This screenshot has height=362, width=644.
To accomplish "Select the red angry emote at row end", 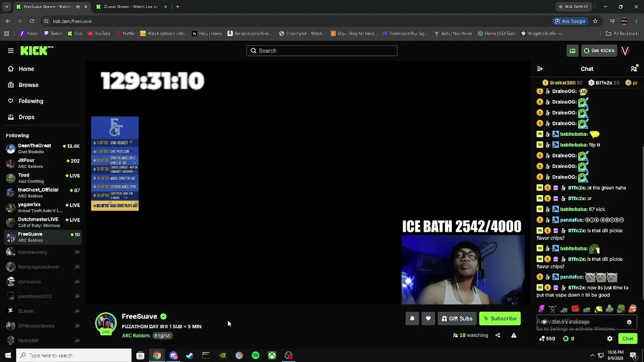I will tap(632, 309).
